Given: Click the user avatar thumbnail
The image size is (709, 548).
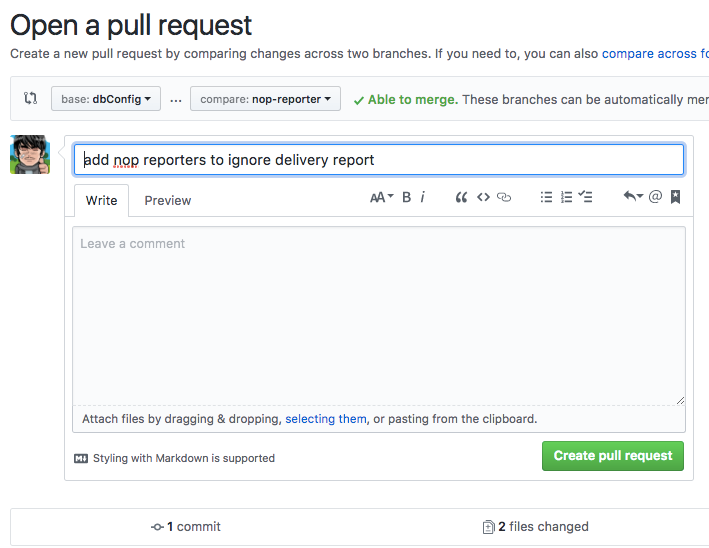Looking at the screenshot, I should pyautogui.click(x=30, y=154).
